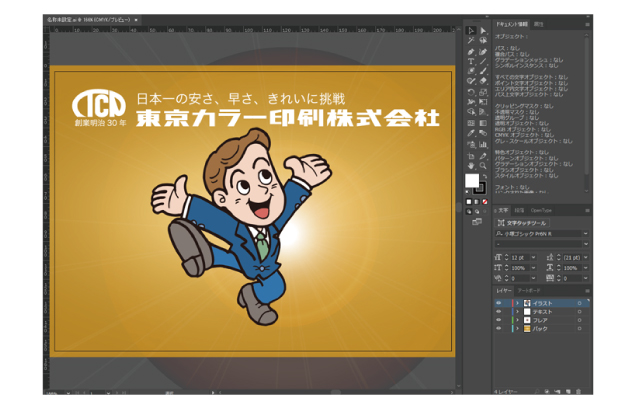
Task: Select the Direct Selection tool
Action: click(483, 30)
